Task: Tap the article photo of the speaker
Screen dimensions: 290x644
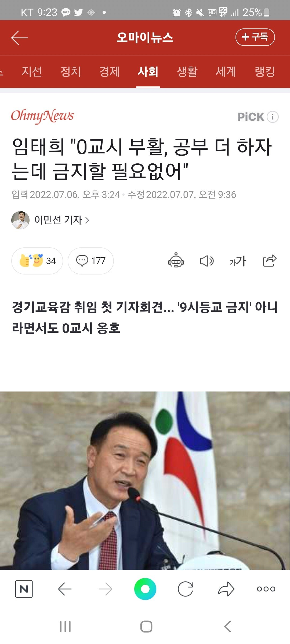Action: point(145,481)
